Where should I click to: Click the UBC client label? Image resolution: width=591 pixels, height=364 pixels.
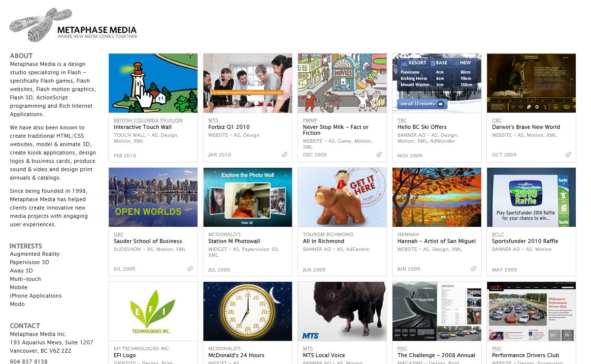pos(119,234)
